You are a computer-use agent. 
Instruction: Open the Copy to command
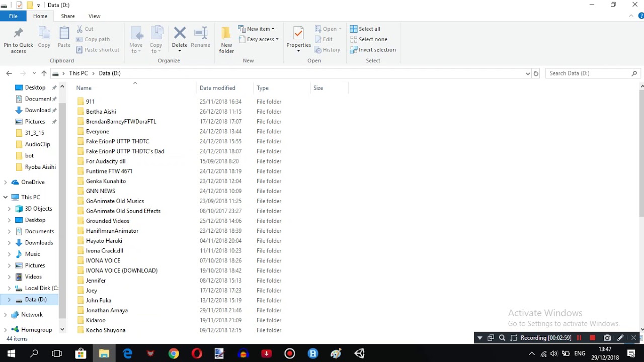156,40
